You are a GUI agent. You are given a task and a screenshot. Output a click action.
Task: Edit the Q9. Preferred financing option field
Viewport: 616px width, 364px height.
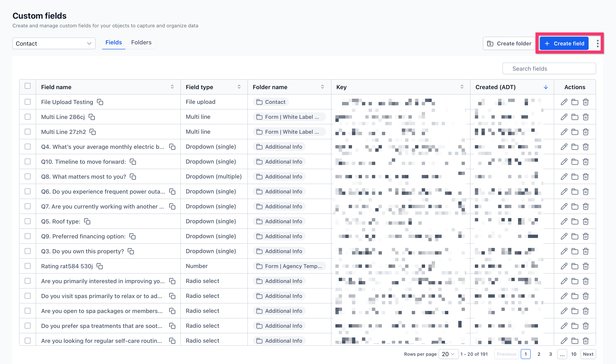point(564,236)
